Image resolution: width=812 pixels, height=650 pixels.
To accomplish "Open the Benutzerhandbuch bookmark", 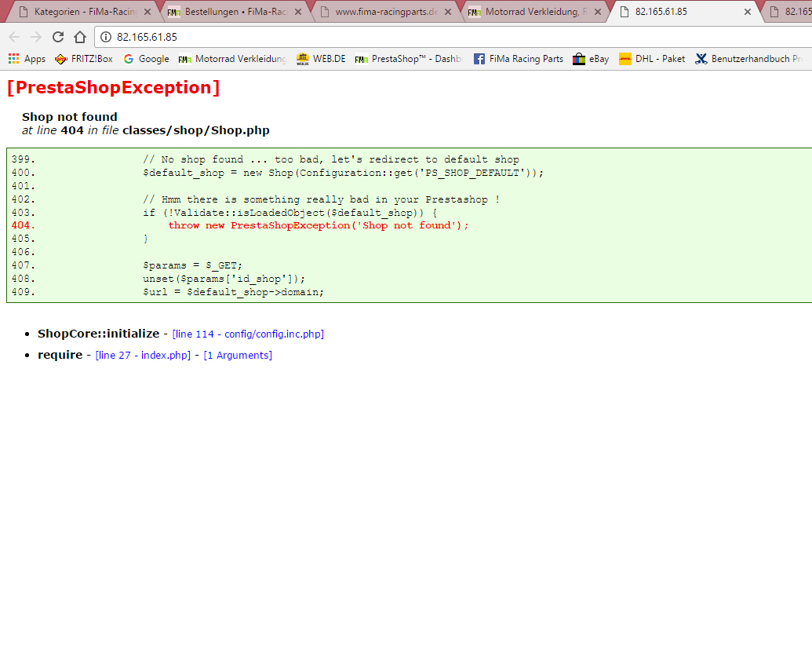I will 749,59.
